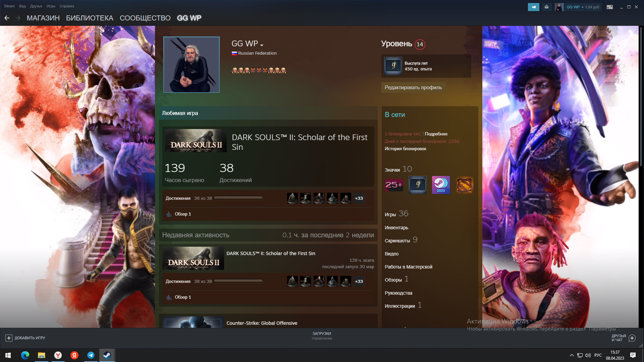Select the GG WP navigation tab
Image resolution: width=644 pixels, height=362 pixels.
[189, 18]
